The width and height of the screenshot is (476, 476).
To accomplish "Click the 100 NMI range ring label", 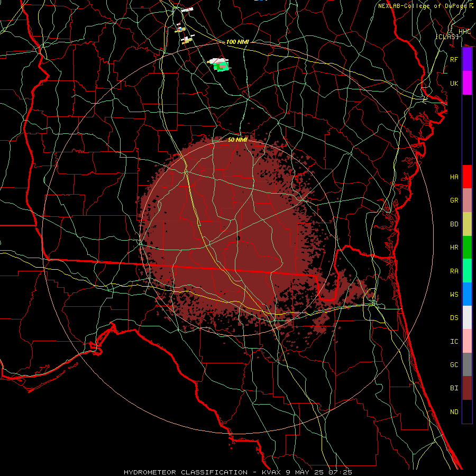I will [237, 42].
